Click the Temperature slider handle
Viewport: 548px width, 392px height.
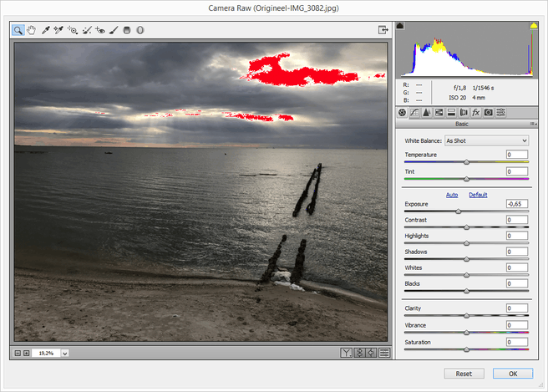(466, 162)
